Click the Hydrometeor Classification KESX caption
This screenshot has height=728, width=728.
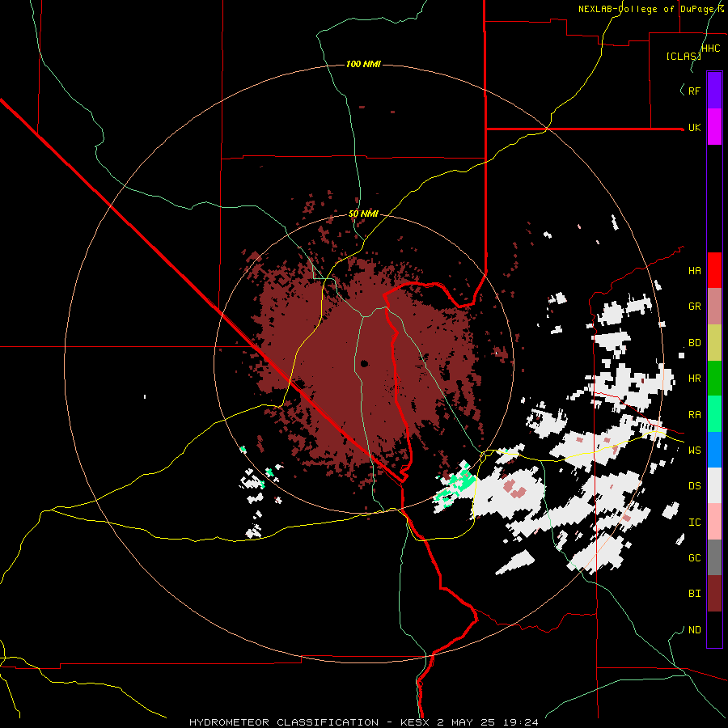pyautogui.click(x=363, y=722)
